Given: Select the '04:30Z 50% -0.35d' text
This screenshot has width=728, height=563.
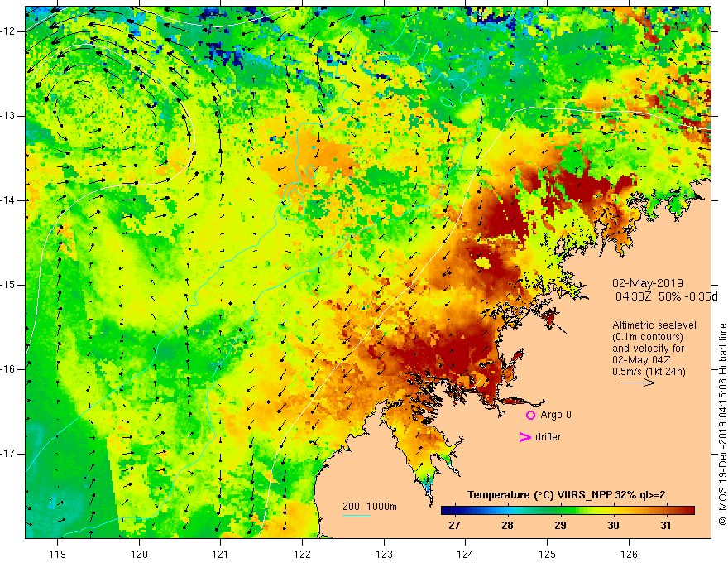Looking at the screenshot, I should (x=667, y=297).
